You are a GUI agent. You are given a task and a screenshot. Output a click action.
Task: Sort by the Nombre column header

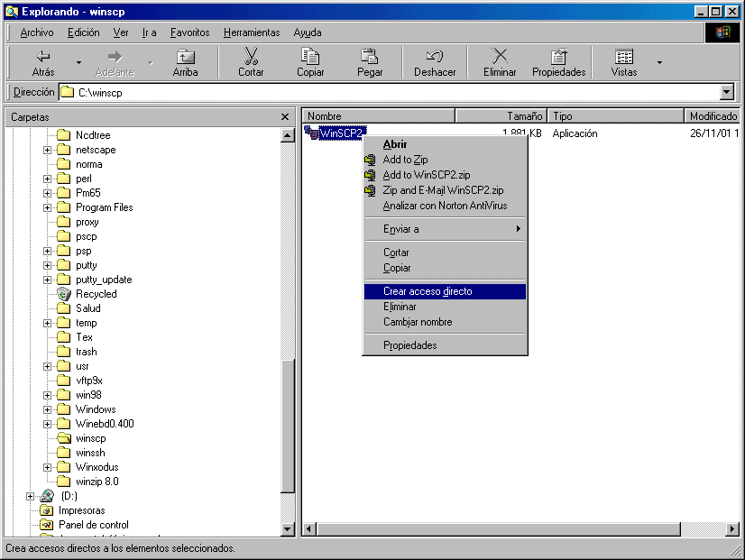pyautogui.click(x=379, y=116)
